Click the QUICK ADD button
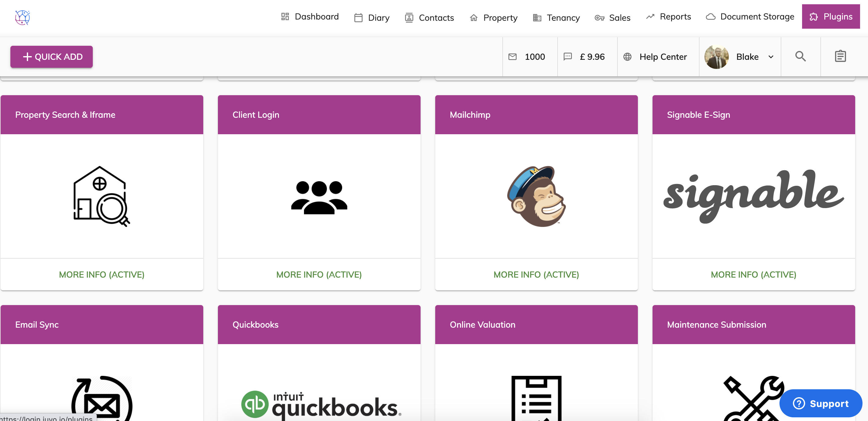The image size is (868, 421). [52, 56]
